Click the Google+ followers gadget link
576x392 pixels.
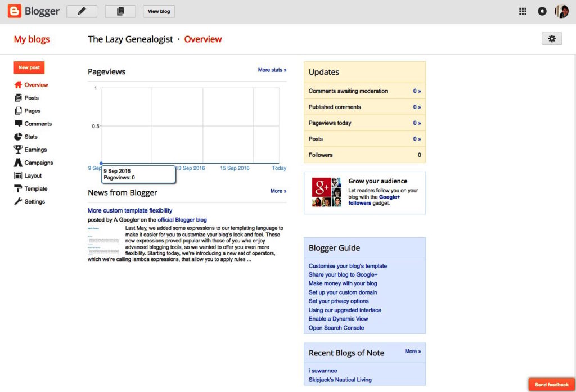click(374, 200)
